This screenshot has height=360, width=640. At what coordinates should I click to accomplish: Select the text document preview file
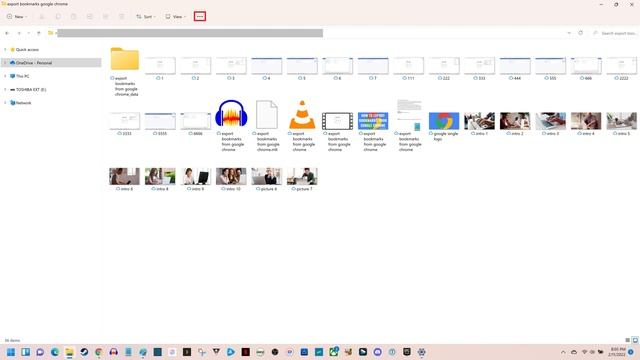pos(409,115)
